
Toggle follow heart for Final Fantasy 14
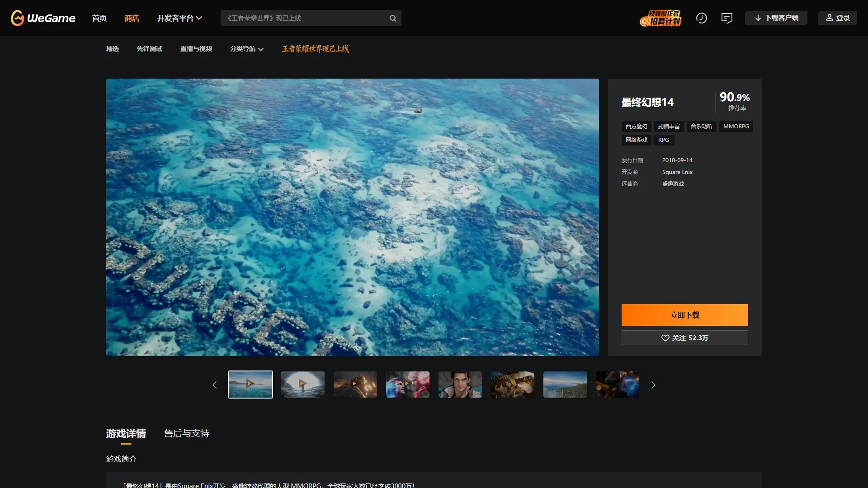coord(665,338)
